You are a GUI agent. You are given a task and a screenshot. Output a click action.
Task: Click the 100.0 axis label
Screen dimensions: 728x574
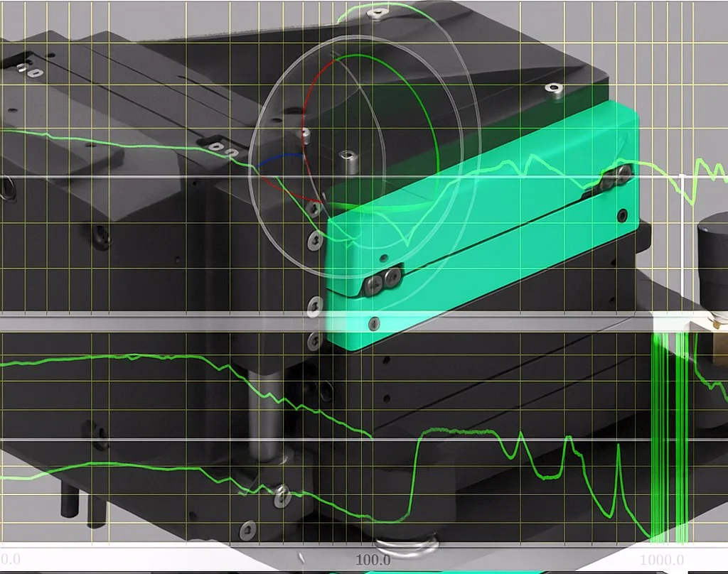coord(373,559)
